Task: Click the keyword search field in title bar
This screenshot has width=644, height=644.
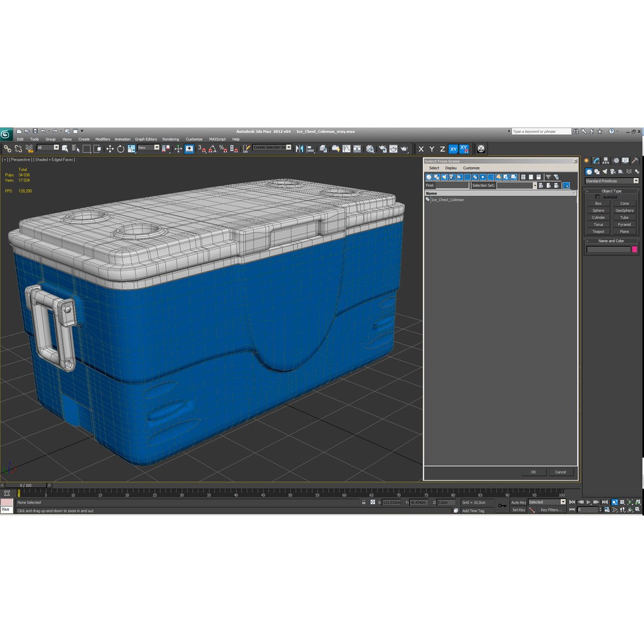Action: click(x=541, y=131)
